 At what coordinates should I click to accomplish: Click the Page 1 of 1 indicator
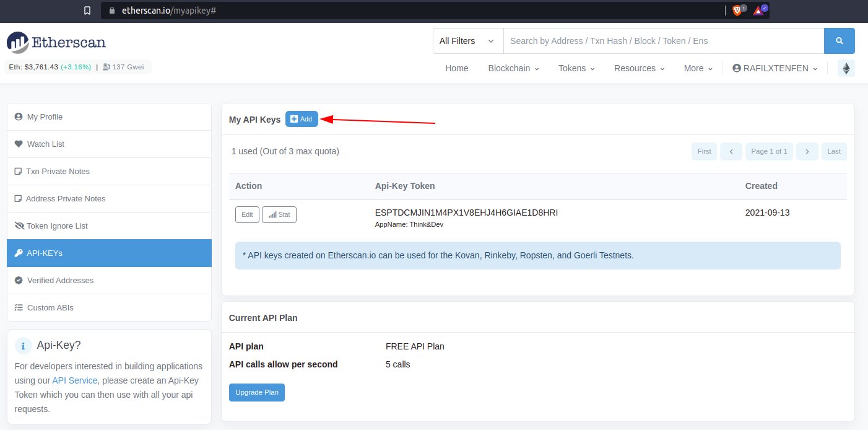[769, 151]
